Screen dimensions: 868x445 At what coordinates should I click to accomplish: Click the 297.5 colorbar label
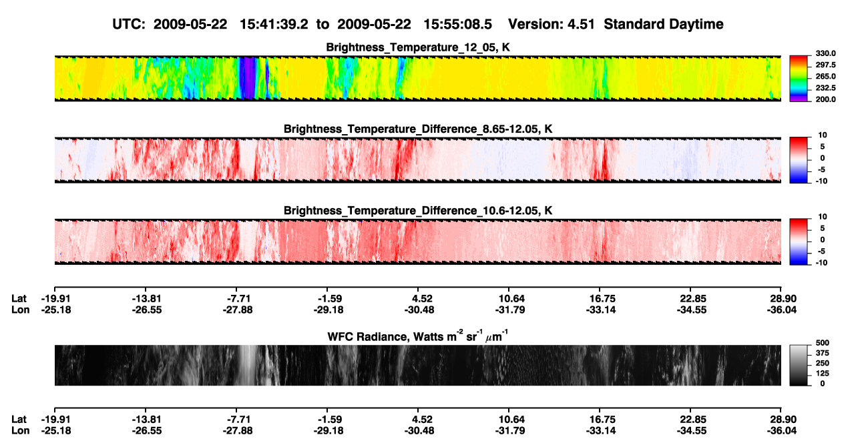coord(827,65)
